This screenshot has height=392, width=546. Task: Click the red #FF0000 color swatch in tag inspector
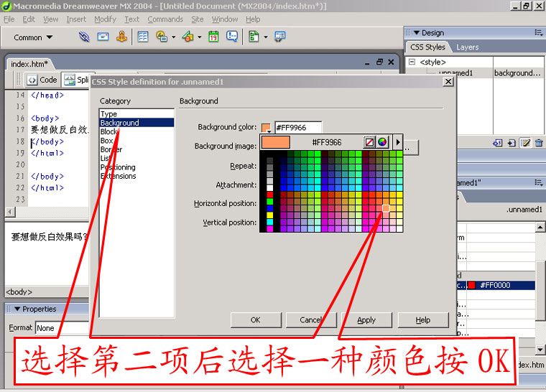[x=471, y=286]
